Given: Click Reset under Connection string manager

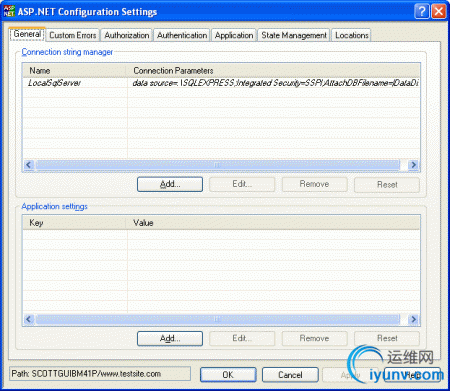Looking at the screenshot, I should [x=387, y=184].
